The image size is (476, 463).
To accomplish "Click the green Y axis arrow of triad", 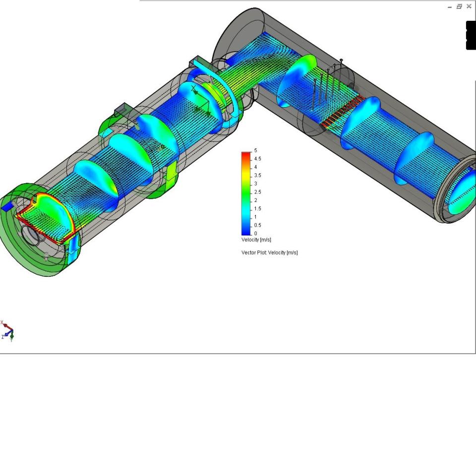I will (x=11, y=336).
